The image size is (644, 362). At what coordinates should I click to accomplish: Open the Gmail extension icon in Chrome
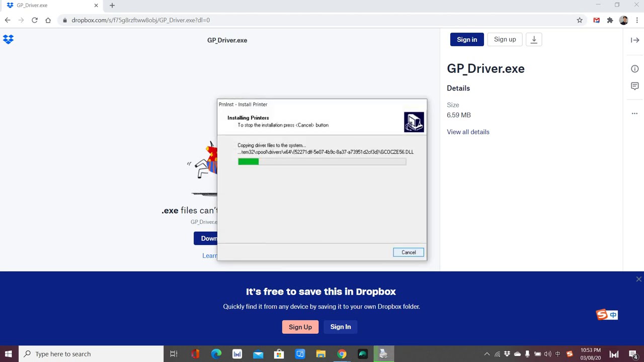coord(596,20)
